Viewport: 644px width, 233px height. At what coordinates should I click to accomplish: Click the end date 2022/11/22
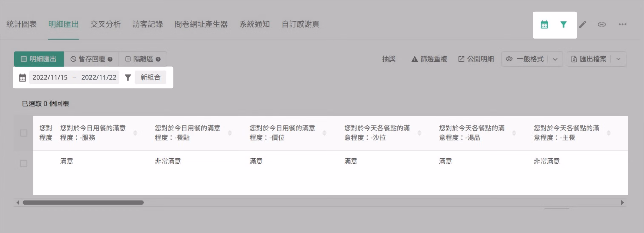click(99, 77)
